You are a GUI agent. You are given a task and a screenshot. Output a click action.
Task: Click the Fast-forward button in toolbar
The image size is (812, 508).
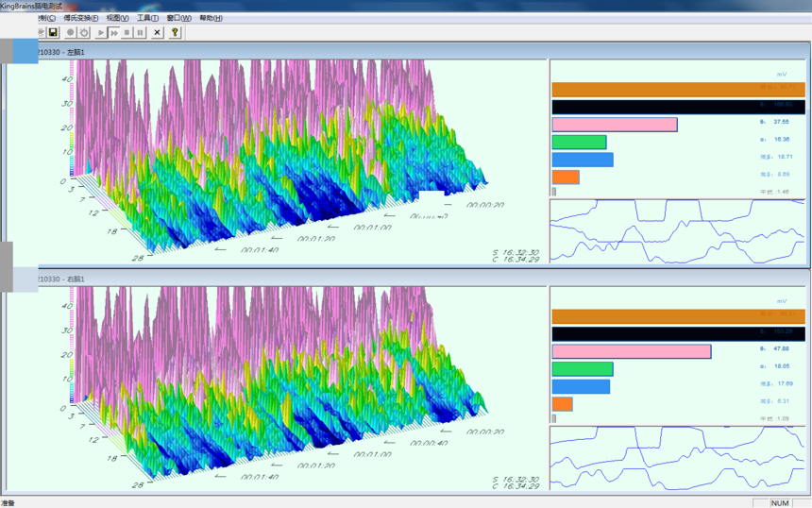pyautogui.click(x=114, y=33)
